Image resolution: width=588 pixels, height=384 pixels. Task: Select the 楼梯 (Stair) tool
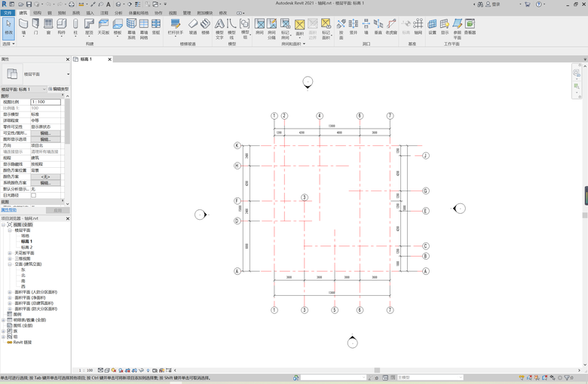(x=205, y=26)
